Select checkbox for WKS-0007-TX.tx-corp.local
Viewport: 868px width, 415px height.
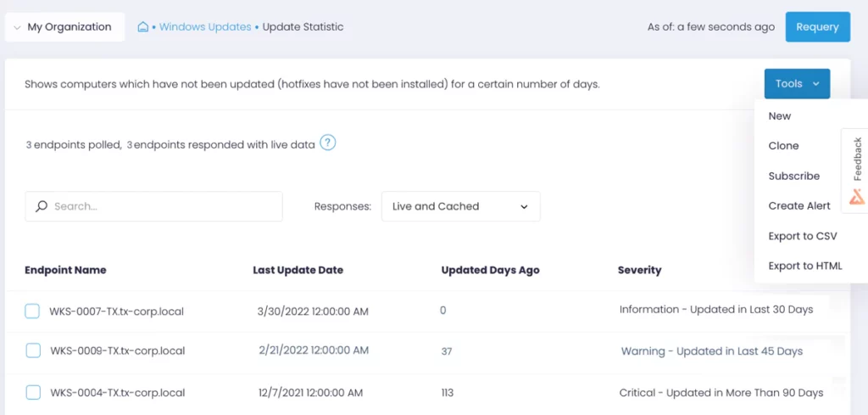(x=32, y=311)
